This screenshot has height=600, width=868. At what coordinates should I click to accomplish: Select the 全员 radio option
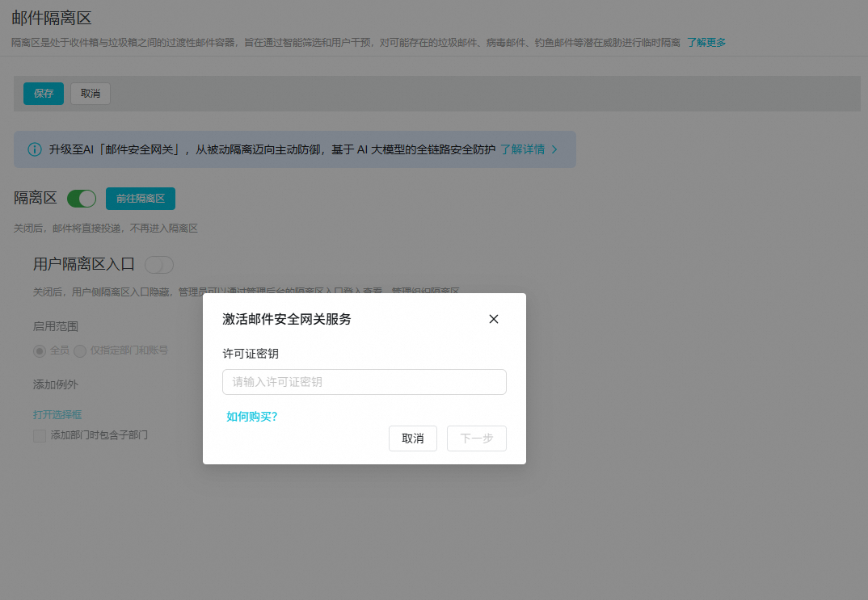[40, 350]
